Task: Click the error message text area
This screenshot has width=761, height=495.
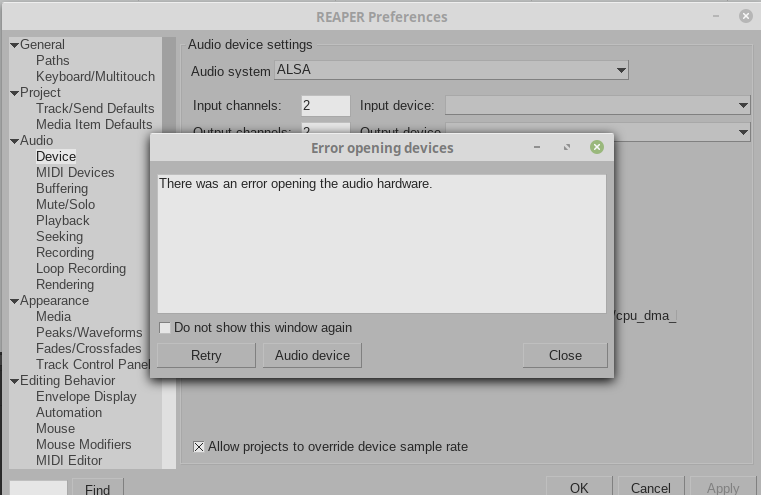Action: point(381,244)
